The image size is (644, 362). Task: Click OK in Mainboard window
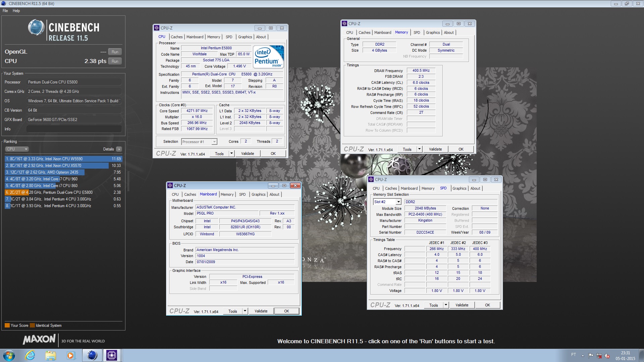[x=286, y=311]
